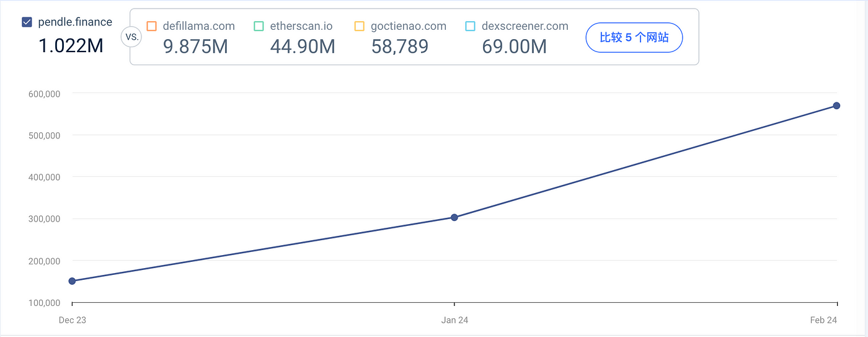Click the 1.022M visits value

[x=71, y=45]
